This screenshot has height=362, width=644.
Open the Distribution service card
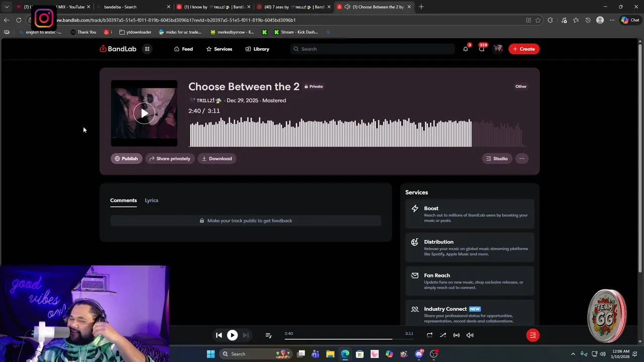pyautogui.click(x=470, y=247)
